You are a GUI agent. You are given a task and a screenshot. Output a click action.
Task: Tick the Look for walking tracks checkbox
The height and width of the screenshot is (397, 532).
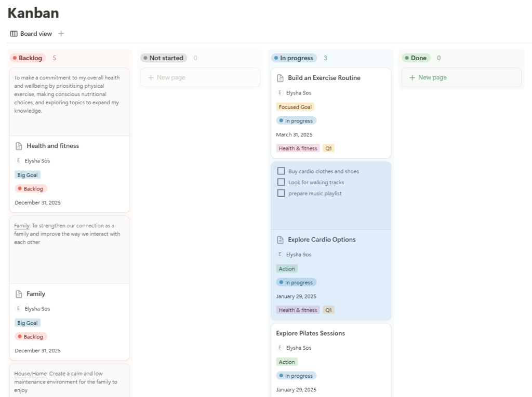pyautogui.click(x=281, y=182)
